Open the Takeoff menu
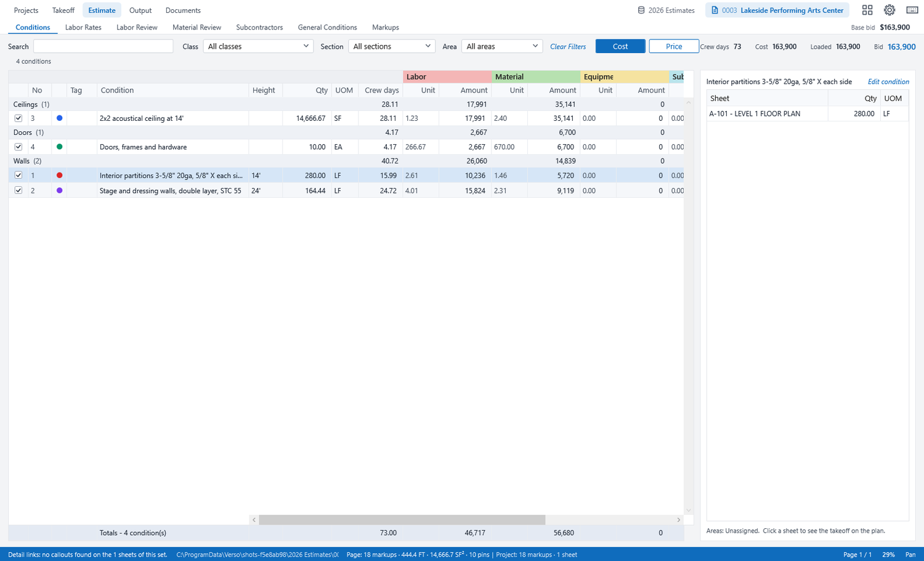This screenshot has height=561, width=924. (x=63, y=10)
